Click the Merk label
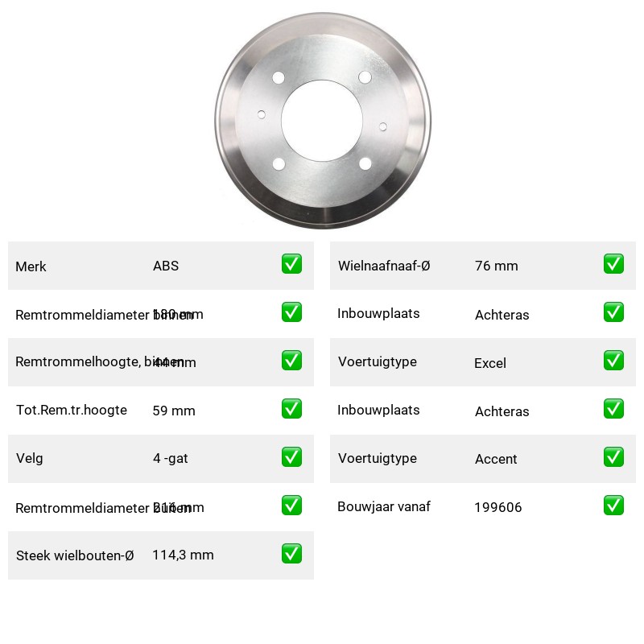 coord(31,266)
